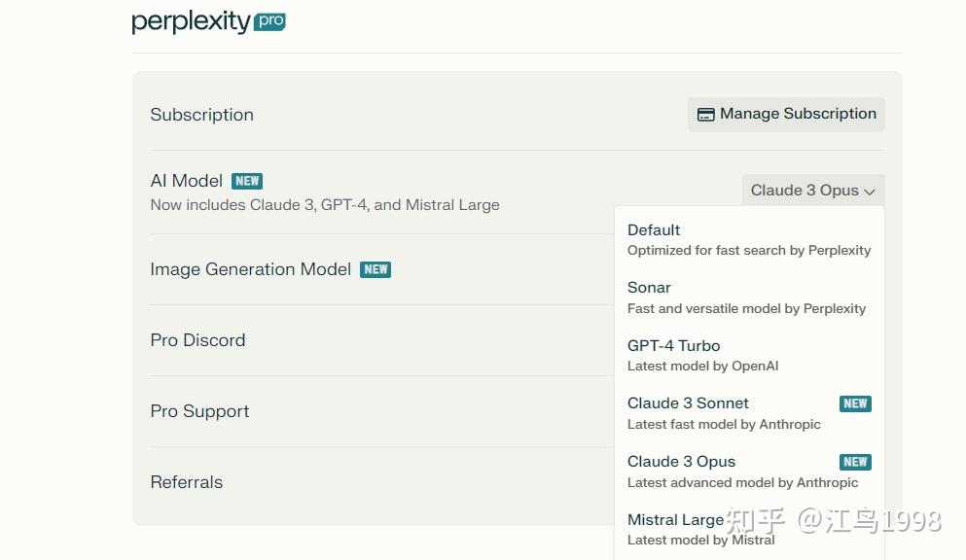Open the Pro Support row
Viewport: 966px width, 560px height.
(x=199, y=411)
